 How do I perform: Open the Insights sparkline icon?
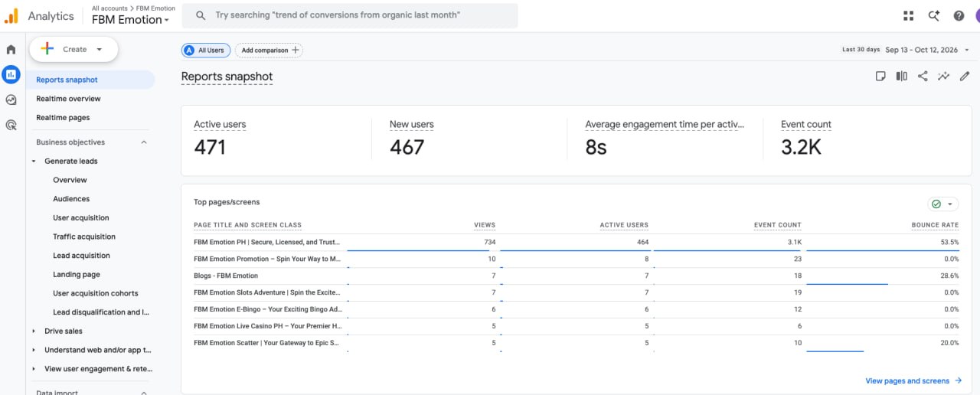pyautogui.click(x=944, y=76)
